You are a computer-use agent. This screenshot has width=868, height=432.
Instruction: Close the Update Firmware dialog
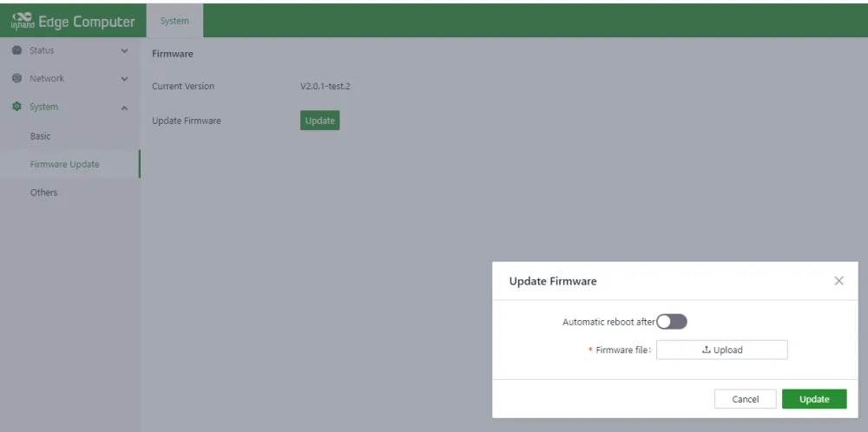838,280
